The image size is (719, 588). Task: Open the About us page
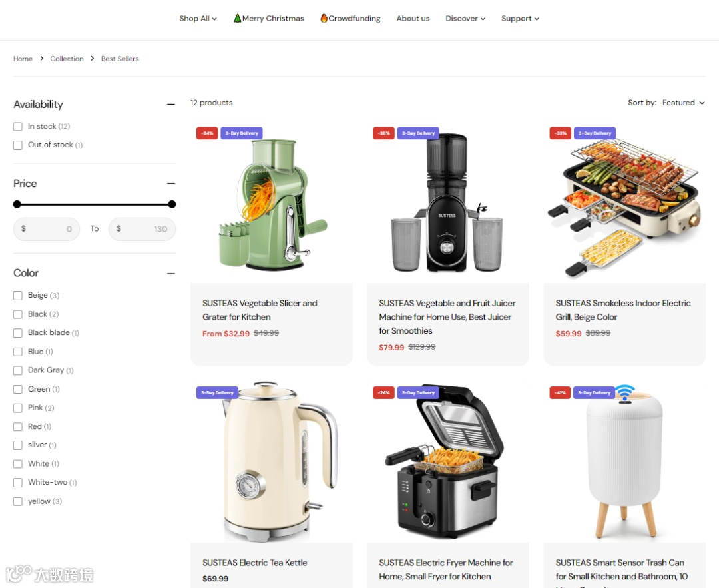pos(413,19)
